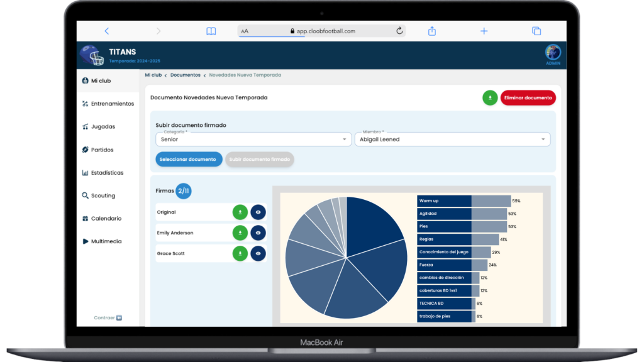Collapse the sidebar using Contraer
The image size is (644, 362).
pyautogui.click(x=108, y=317)
